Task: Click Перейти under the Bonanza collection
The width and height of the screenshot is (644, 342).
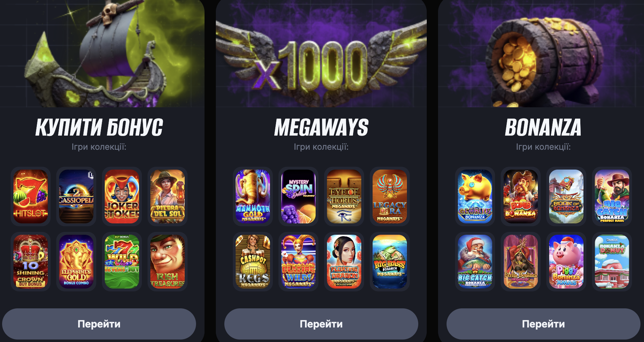Action: (x=544, y=324)
